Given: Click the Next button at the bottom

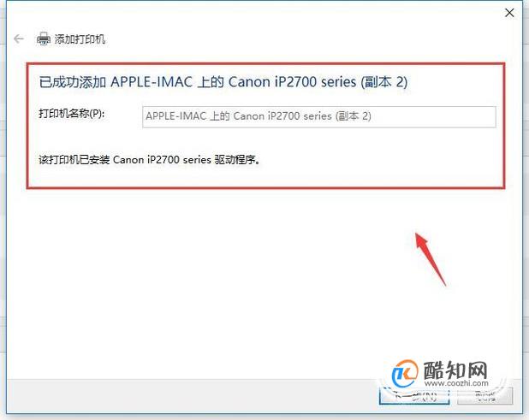Looking at the screenshot, I should click(x=414, y=395).
